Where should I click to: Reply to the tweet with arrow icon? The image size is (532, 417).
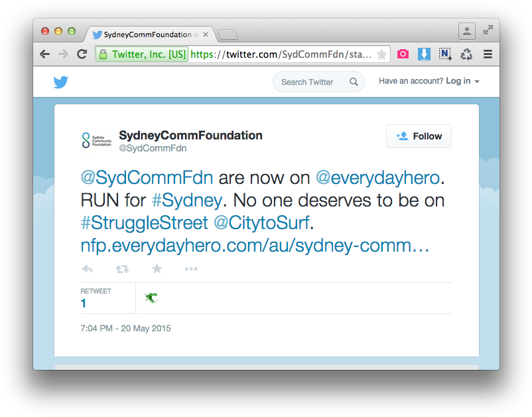coord(87,269)
